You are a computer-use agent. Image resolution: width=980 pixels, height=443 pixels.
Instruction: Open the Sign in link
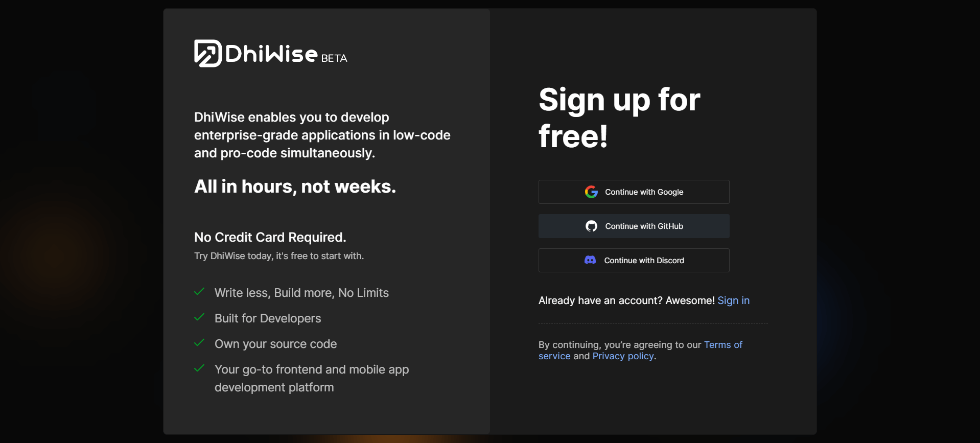point(733,300)
